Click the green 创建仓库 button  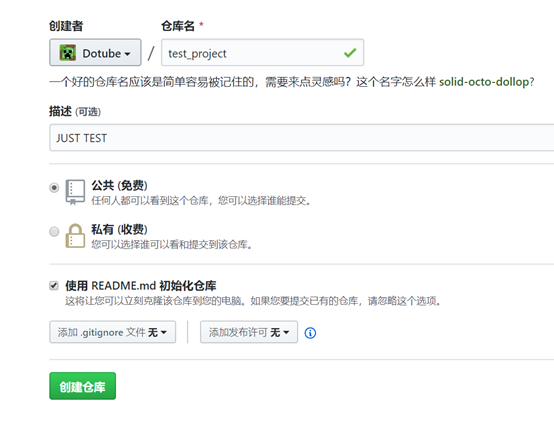point(82,386)
